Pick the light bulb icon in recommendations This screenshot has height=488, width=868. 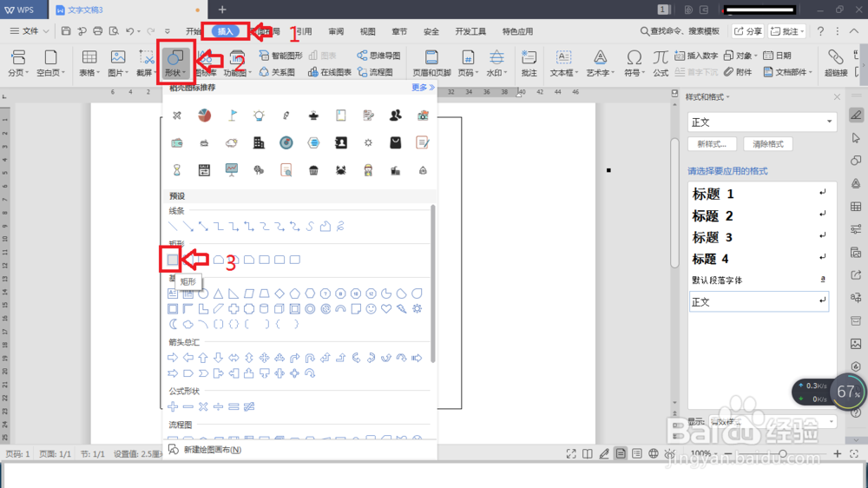coord(259,115)
